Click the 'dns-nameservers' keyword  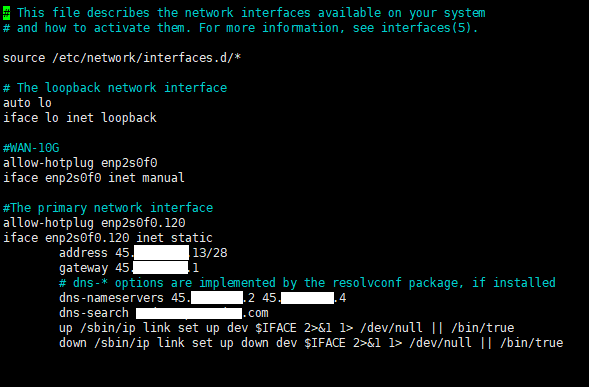(x=111, y=298)
